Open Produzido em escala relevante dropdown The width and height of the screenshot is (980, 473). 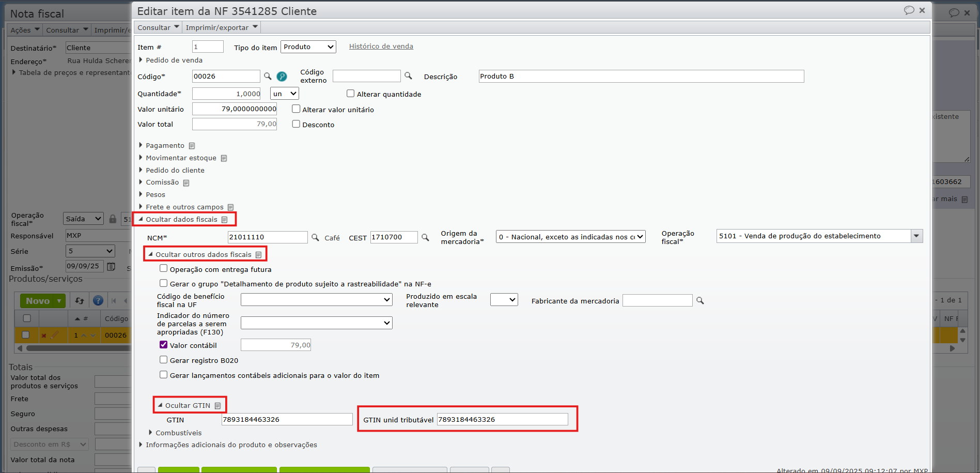(x=504, y=300)
